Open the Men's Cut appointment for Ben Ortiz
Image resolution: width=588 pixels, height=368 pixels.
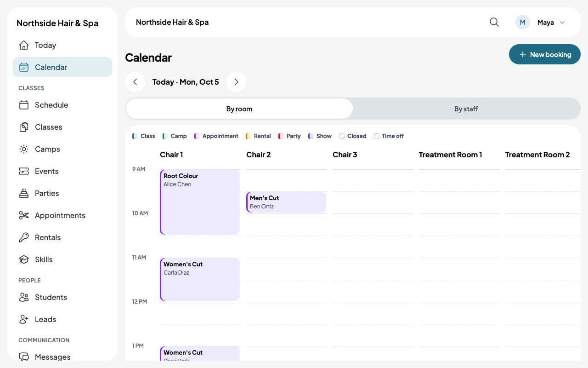286,202
